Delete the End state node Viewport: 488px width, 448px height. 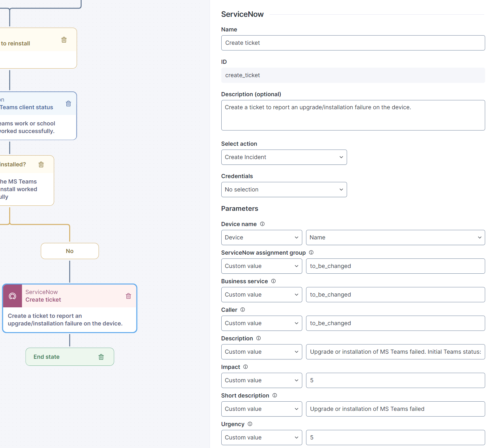[101, 357]
